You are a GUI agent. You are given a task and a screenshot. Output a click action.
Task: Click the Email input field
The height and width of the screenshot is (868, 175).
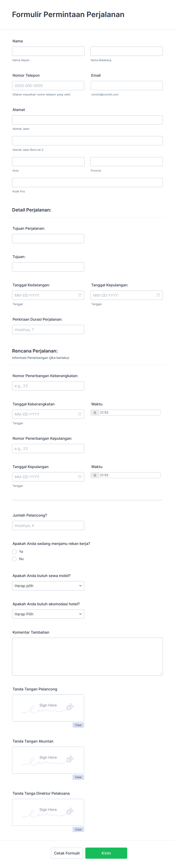[126, 85]
